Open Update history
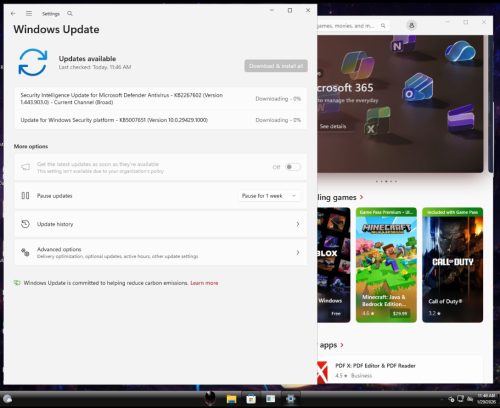The width and height of the screenshot is (500, 408). click(161, 224)
